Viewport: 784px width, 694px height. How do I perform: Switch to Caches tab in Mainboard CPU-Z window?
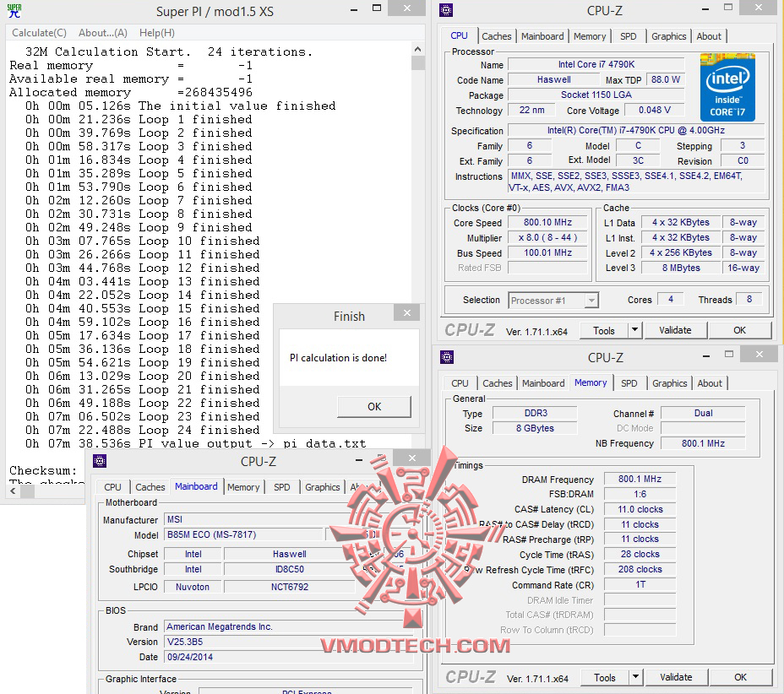tap(150, 487)
